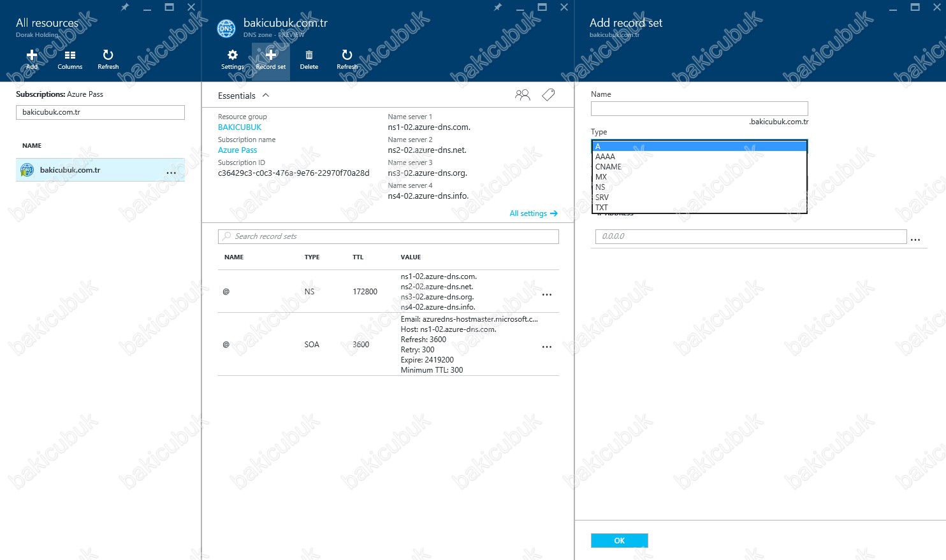Click the Add icon in All resources
Viewport: 946px width, 560px height.
32,56
